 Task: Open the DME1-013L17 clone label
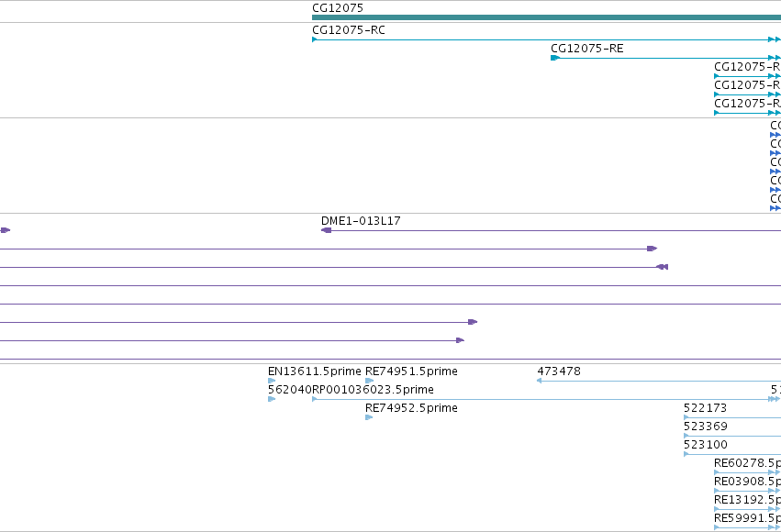(361, 221)
